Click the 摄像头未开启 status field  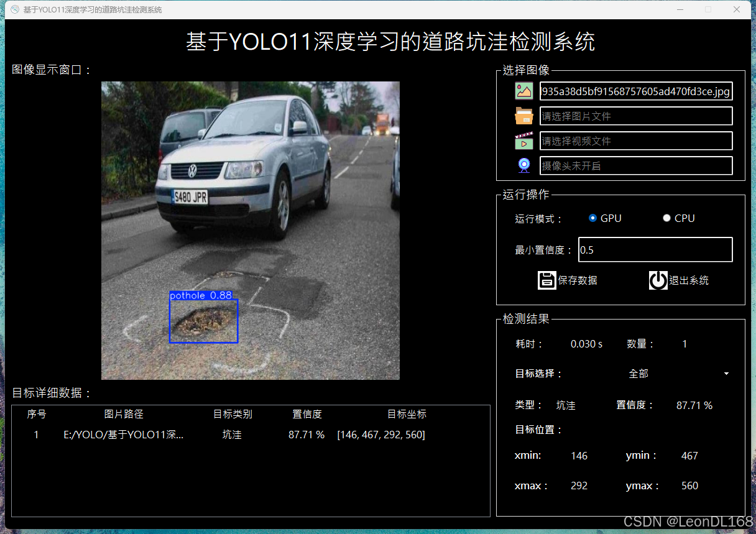pyautogui.click(x=636, y=165)
